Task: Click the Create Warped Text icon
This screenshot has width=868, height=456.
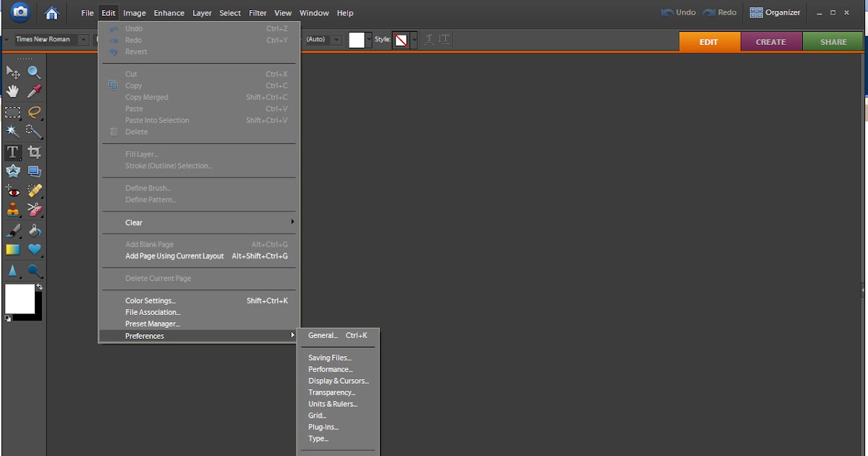Action: [429, 40]
